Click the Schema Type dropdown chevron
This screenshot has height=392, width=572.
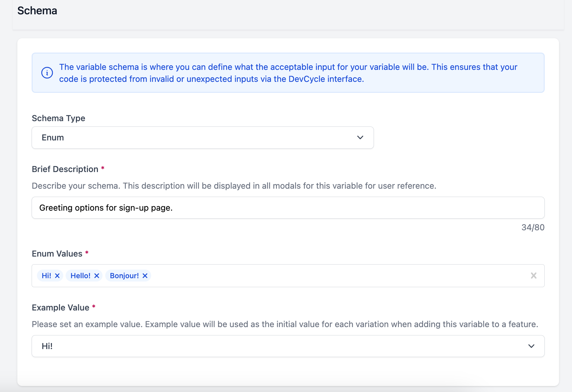360,137
